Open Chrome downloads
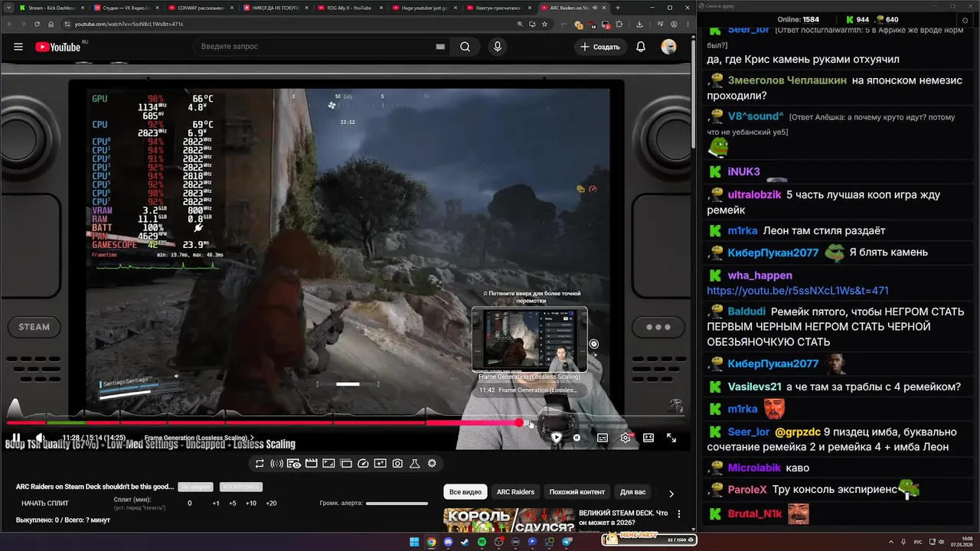 (639, 24)
